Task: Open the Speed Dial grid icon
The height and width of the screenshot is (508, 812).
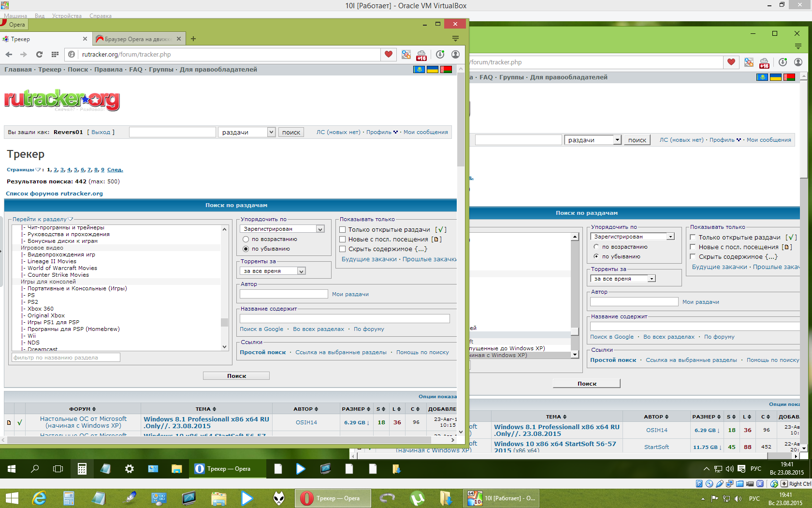Action: coord(55,54)
